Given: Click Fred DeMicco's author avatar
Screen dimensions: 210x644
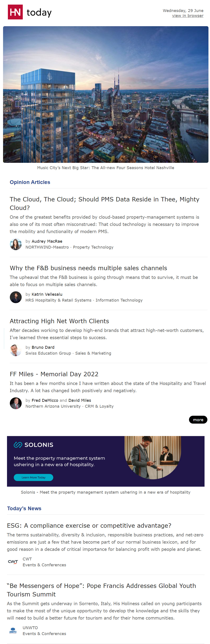Looking at the screenshot, I should pos(16,403).
